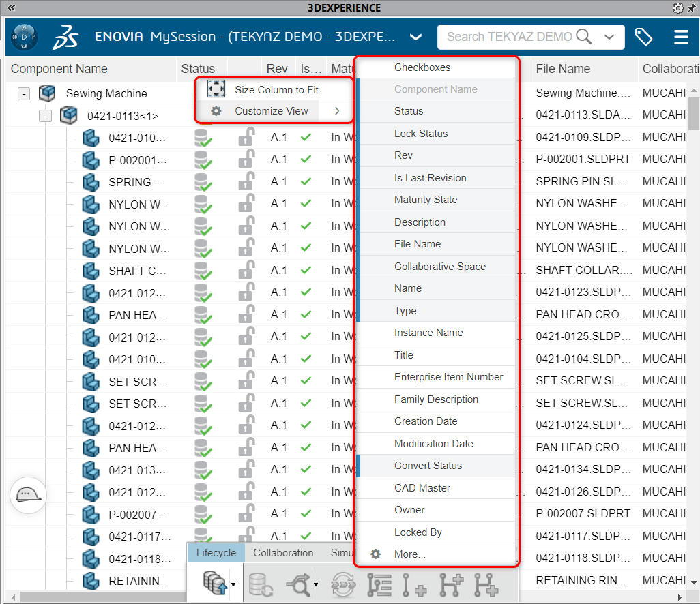The height and width of the screenshot is (604, 700).
Task: Click lock icon in P-002001 row
Action: (x=246, y=158)
